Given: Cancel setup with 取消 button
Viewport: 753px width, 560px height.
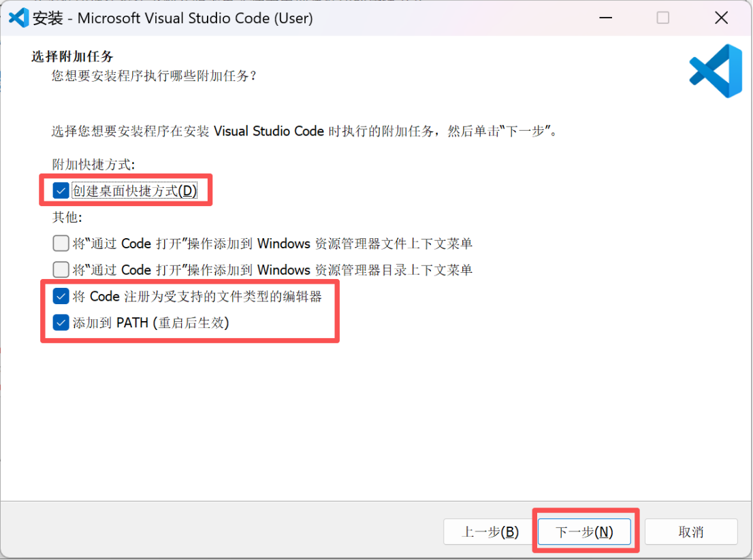Looking at the screenshot, I should point(691,531).
